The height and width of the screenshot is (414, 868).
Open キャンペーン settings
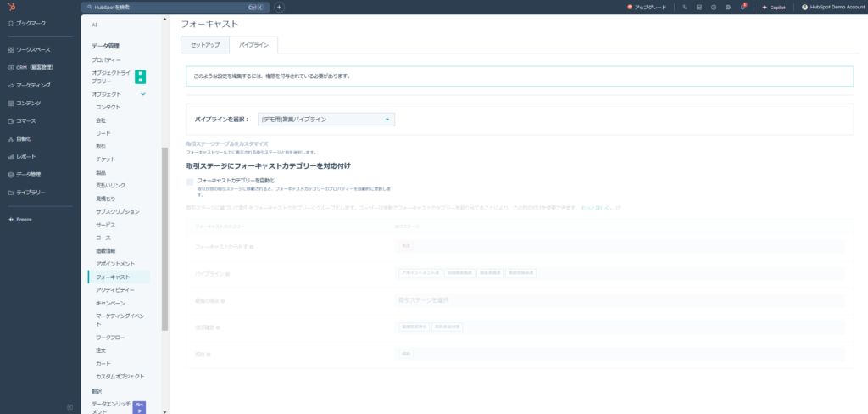click(111, 303)
